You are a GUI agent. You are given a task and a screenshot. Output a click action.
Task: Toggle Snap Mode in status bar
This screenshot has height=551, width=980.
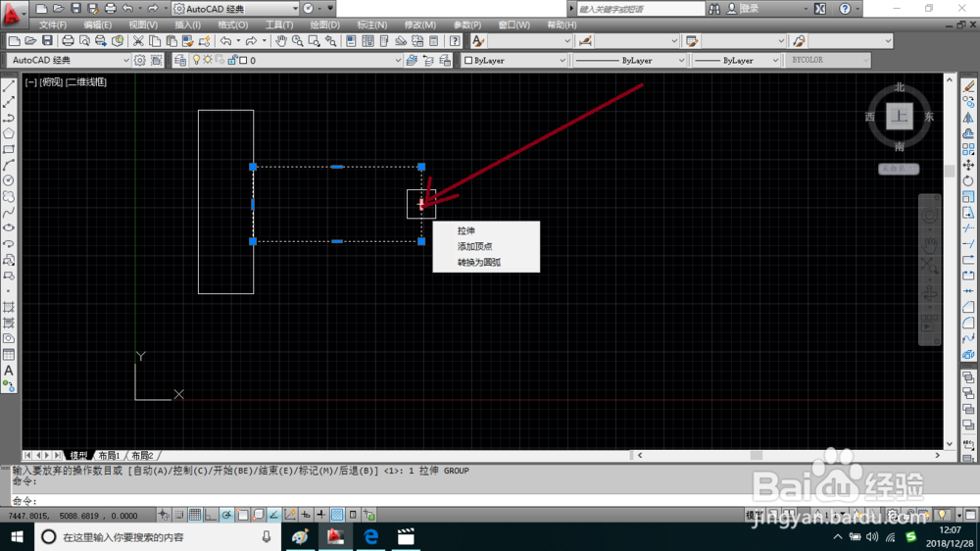click(179, 515)
